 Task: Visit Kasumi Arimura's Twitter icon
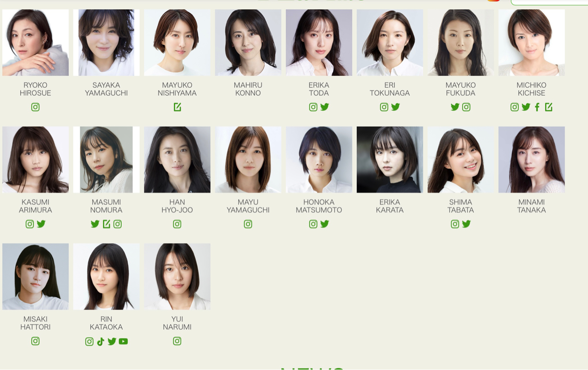tap(41, 224)
